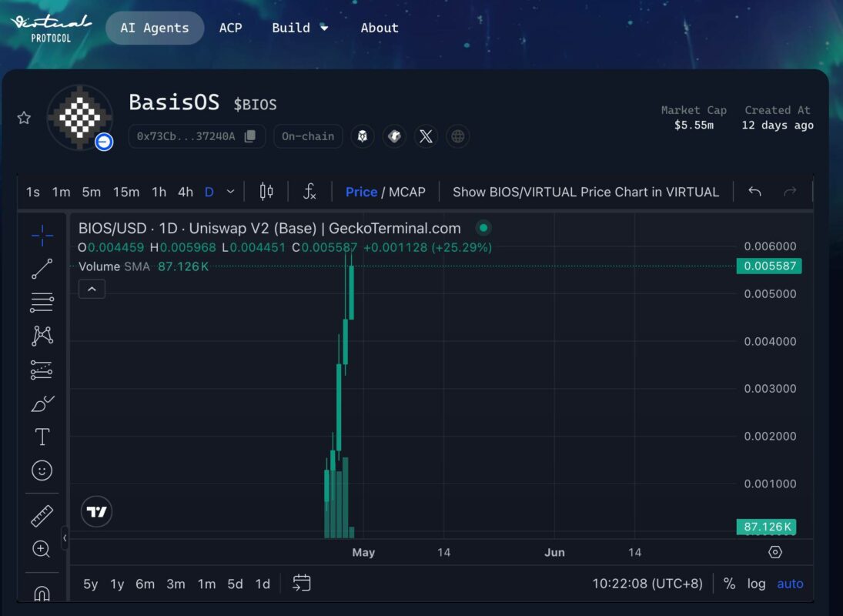Collapse the drawing toolbar side arrow
The width and height of the screenshot is (843, 616).
pyautogui.click(x=65, y=538)
